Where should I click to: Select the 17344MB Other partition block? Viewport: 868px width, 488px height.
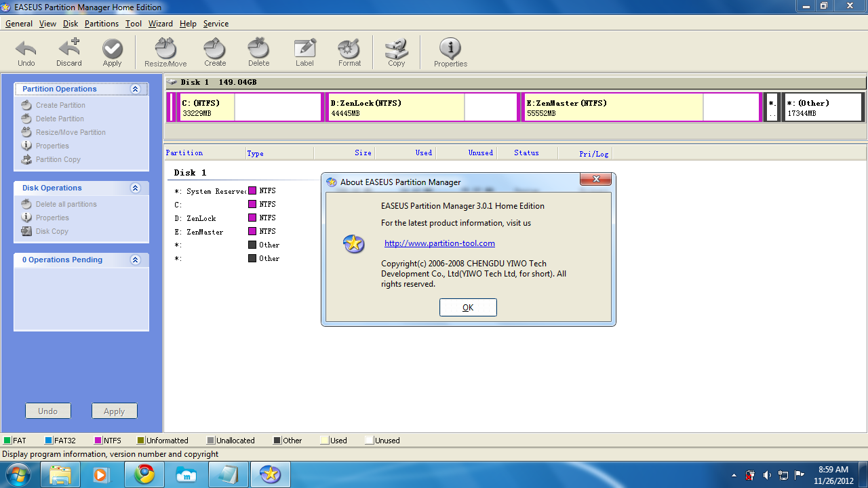click(x=823, y=107)
